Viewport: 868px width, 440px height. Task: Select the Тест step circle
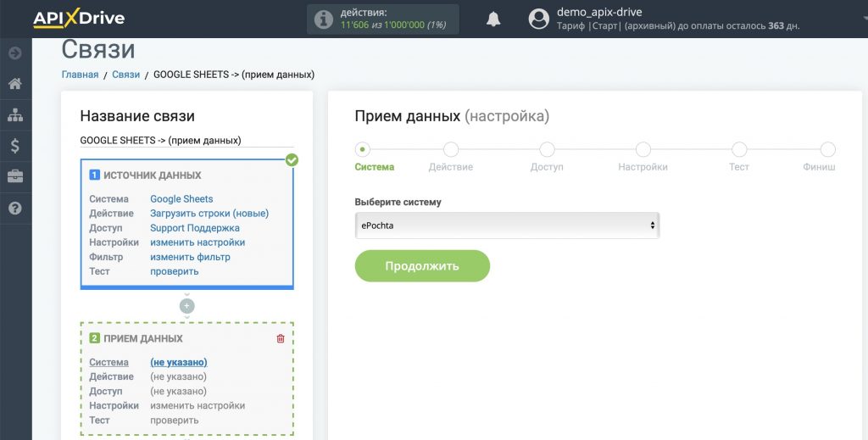coord(739,149)
